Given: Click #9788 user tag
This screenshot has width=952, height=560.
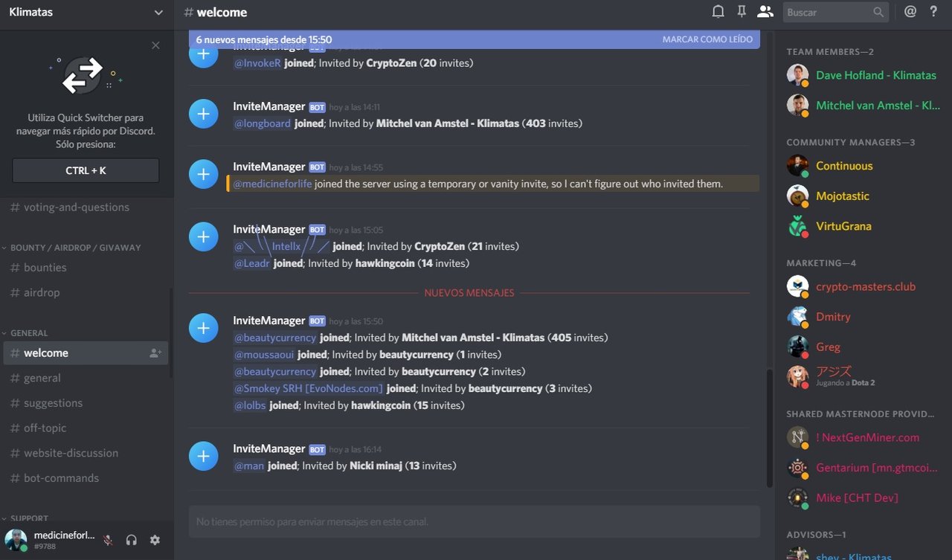Looking at the screenshot, I should click(44, 547).
